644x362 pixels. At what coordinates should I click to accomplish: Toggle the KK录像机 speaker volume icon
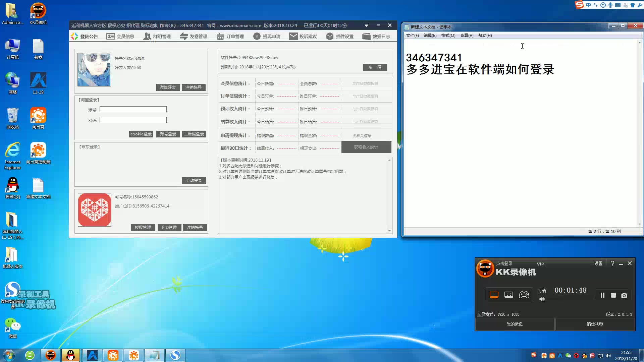542,299
